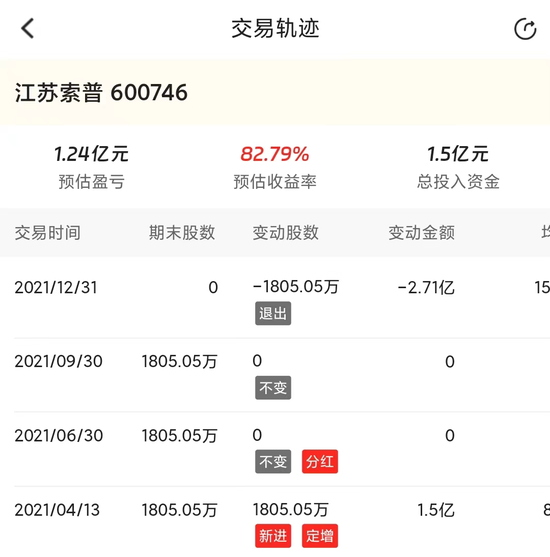The height and width of the screenshot is (557, 550).
Task: Go back using the left arrow icon
Action: click(x=27, y=28)
